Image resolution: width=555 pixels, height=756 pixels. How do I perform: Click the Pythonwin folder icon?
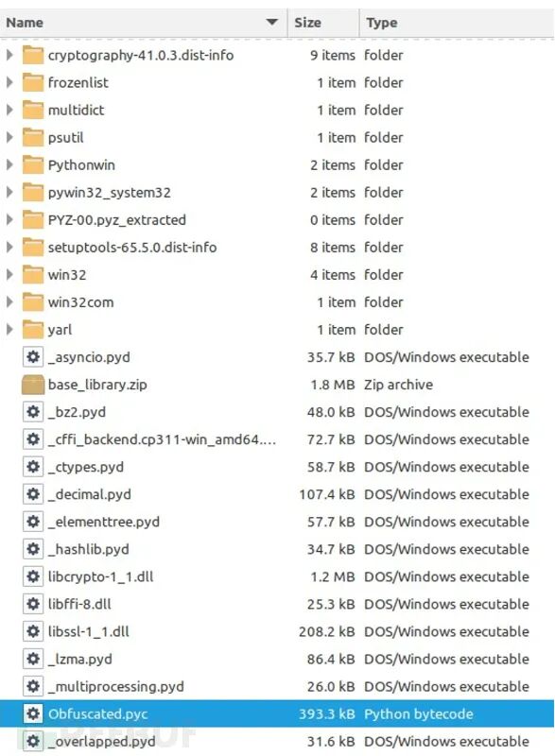tap(33, 164)
